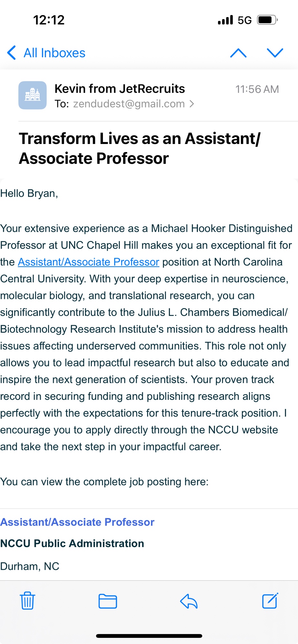Open the move-to-folder icon

(x=108, y=601)
